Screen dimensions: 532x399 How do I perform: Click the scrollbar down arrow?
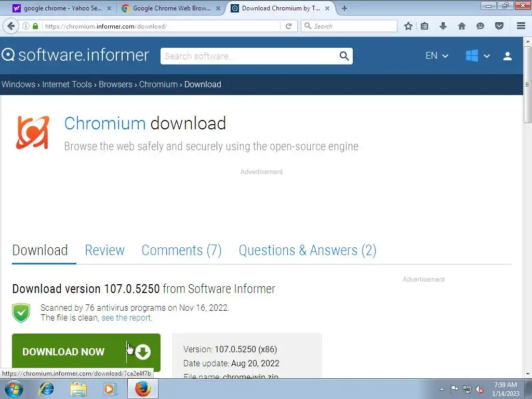[527, 374]
